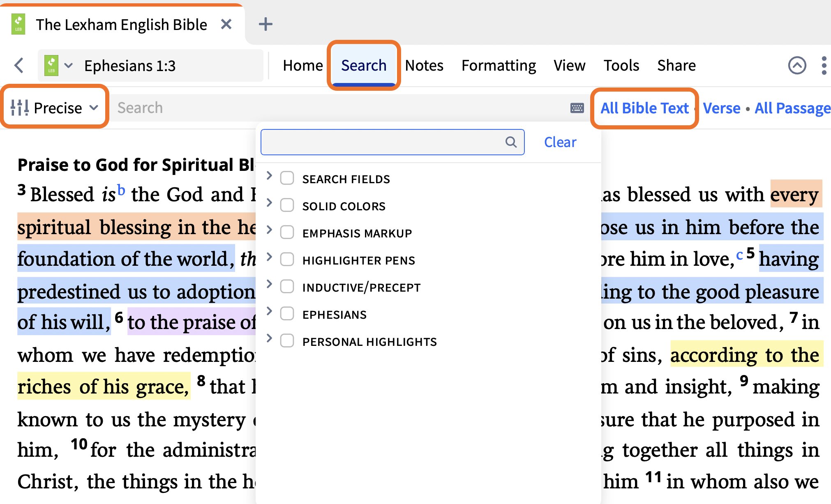The image size is (831, 504).
Task: Open the Notes tab
Action: coord(424,65)
